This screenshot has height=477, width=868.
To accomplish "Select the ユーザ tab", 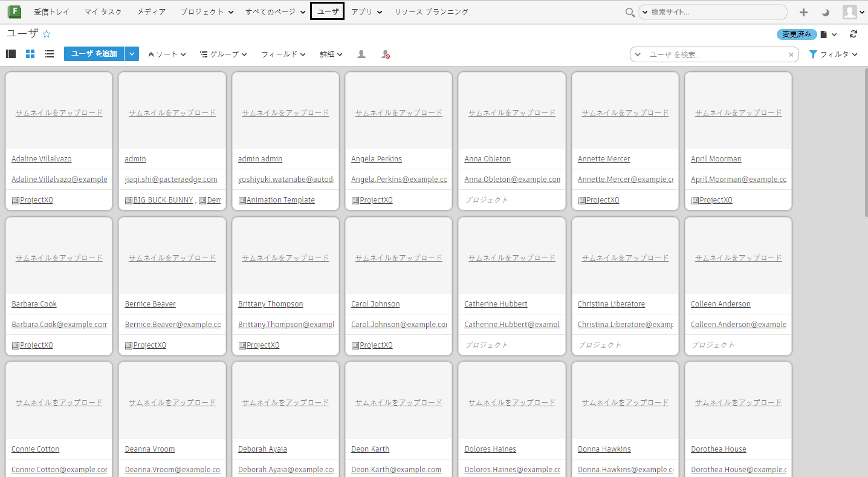I will pos(327,11).
